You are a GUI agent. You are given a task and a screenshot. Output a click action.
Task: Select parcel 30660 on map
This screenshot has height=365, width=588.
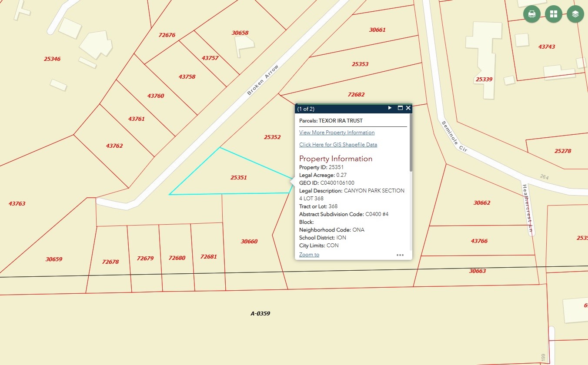click(x=249, y=242)
